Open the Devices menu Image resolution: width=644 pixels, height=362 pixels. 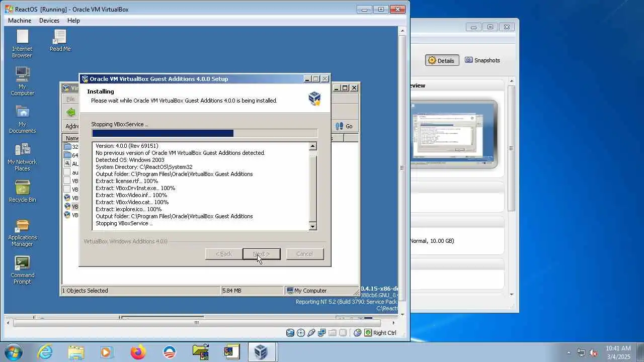pos(49,21)
